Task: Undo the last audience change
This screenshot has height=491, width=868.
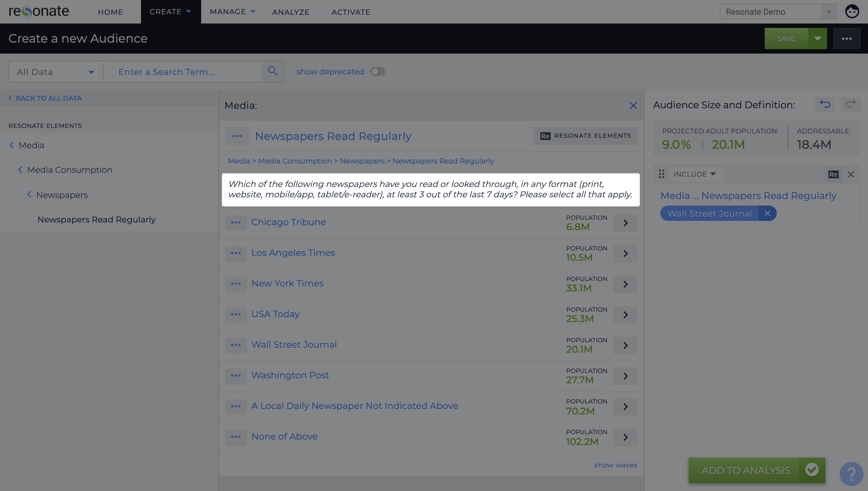Action: click(x=825, y=104)
